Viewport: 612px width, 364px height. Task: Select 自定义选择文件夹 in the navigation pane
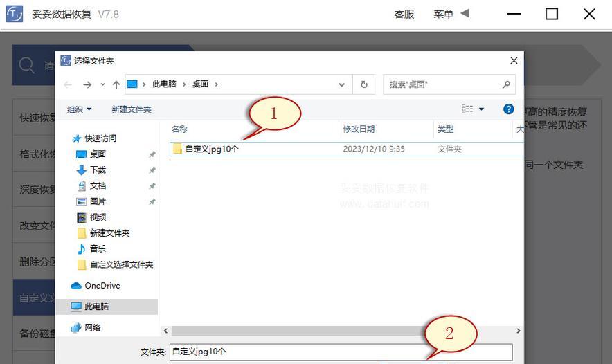click(x=121, y=264)
